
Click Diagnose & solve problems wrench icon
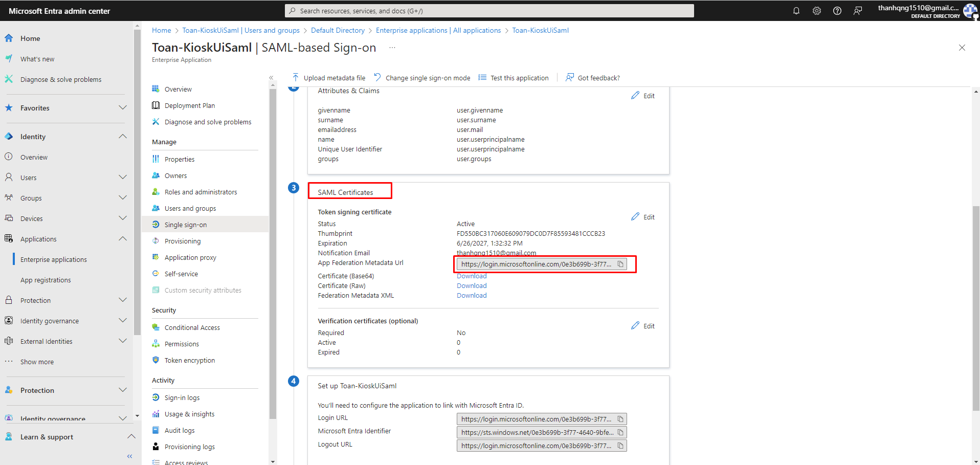[x=9, y=79]
